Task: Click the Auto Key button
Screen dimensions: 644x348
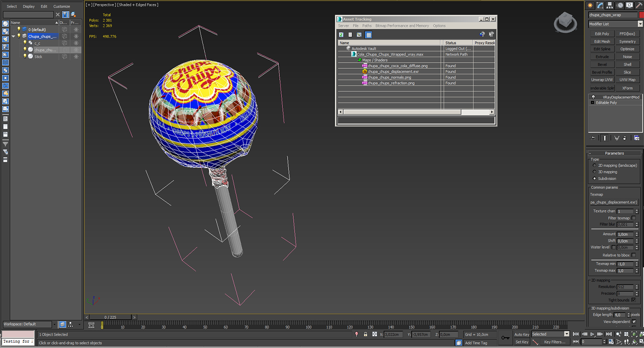Action: (522, 334)
